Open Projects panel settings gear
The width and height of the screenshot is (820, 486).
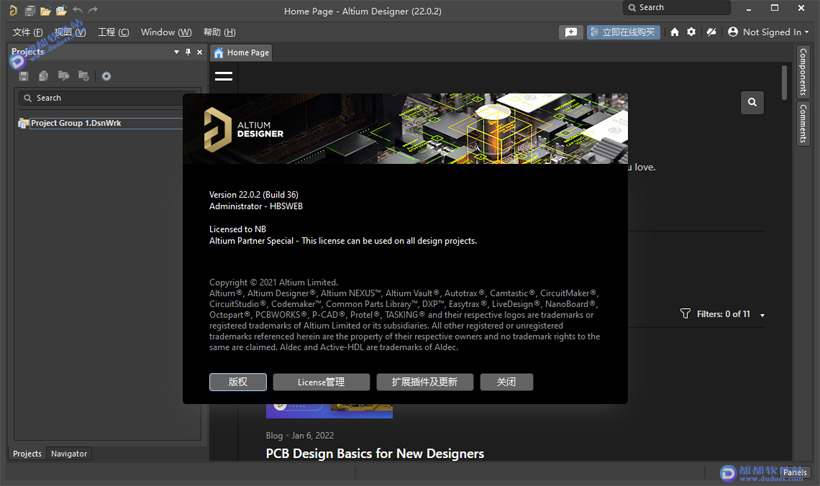tap(106, 76)
